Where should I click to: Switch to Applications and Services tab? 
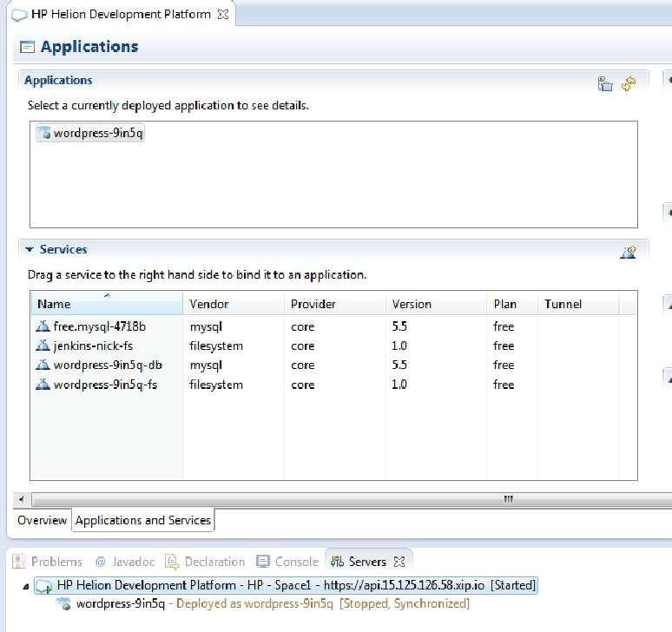(143, 520)
